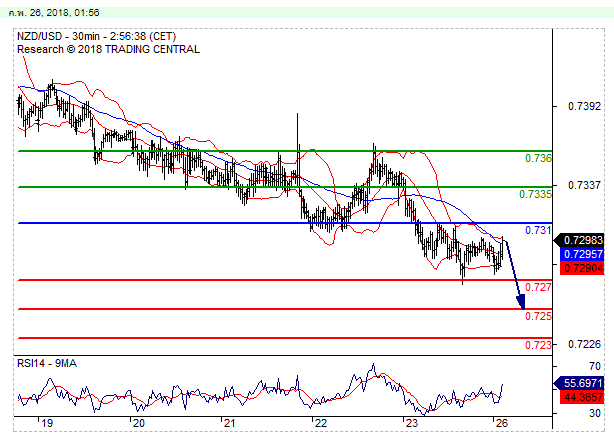Screen dimensions: 614x435
Task: Click the red support label 0.725
Action: (x=538, y=316)
